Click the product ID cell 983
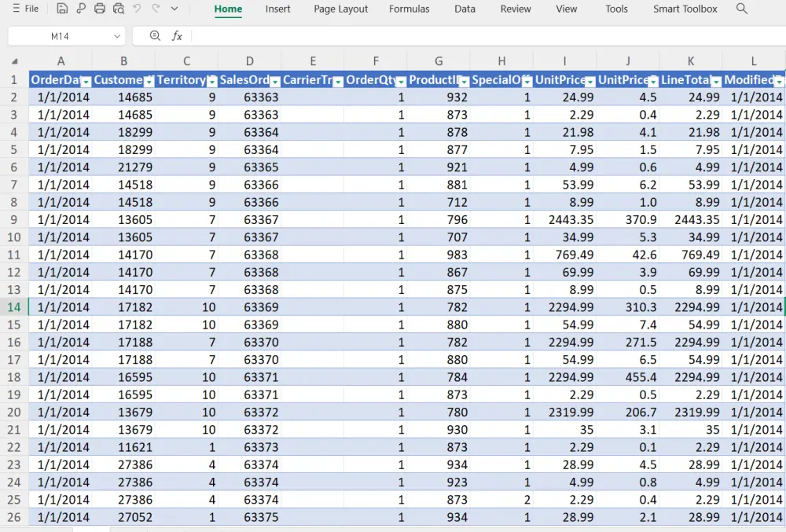This screenshot has height=532, width=786. click(439, 255)
